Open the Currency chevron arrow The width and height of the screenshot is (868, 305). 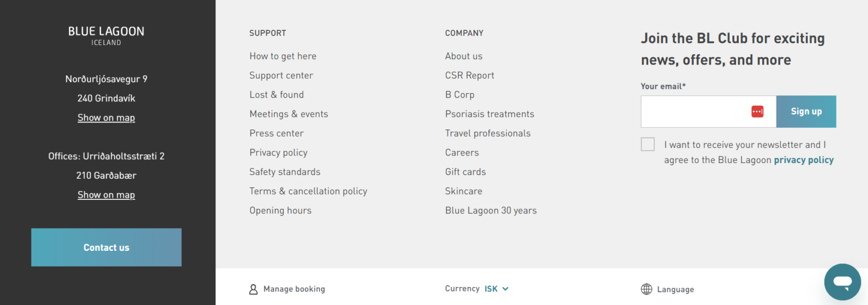tap(506, 289)
